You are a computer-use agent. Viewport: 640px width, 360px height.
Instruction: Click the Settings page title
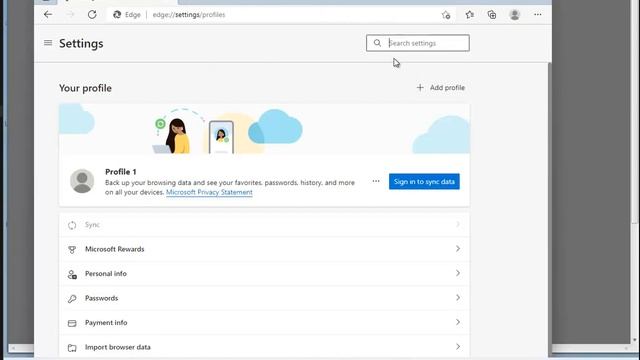pos(81,43)
